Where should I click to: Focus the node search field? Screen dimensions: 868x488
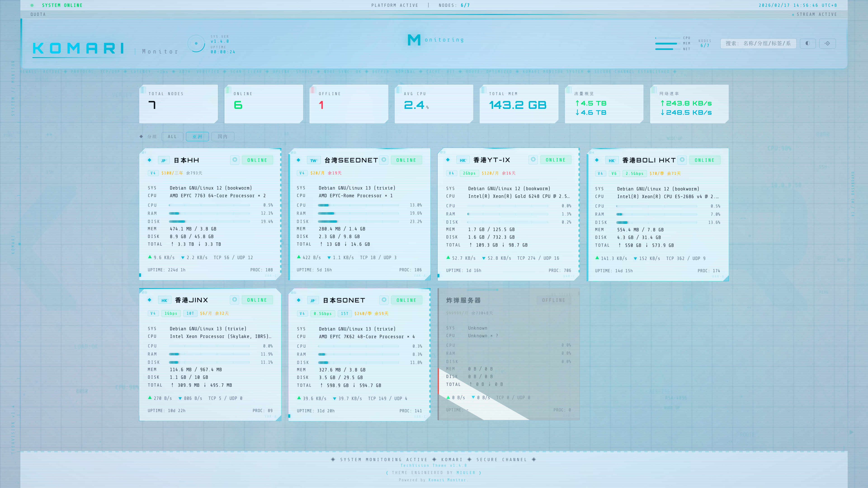(758, 43)
